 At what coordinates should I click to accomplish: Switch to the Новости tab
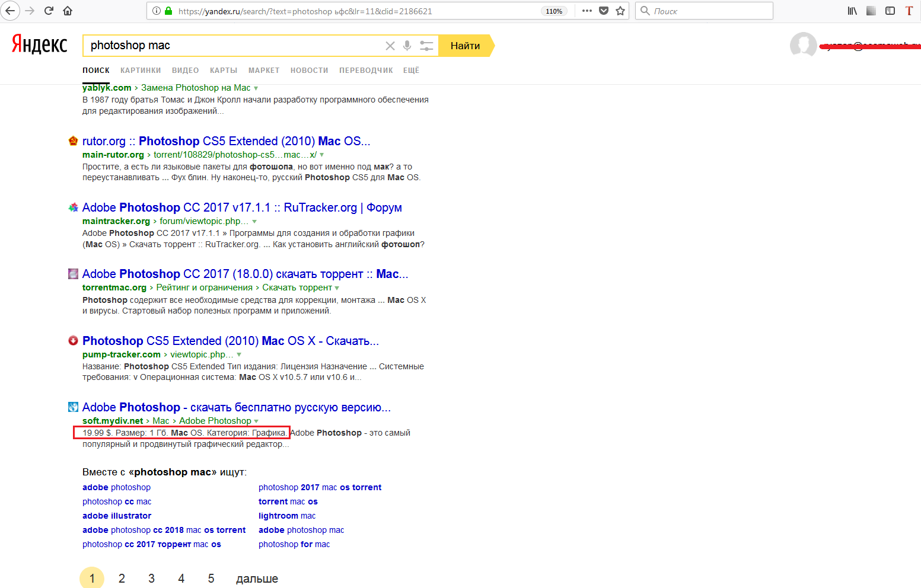pyautogui.click(x=310, y=70)
